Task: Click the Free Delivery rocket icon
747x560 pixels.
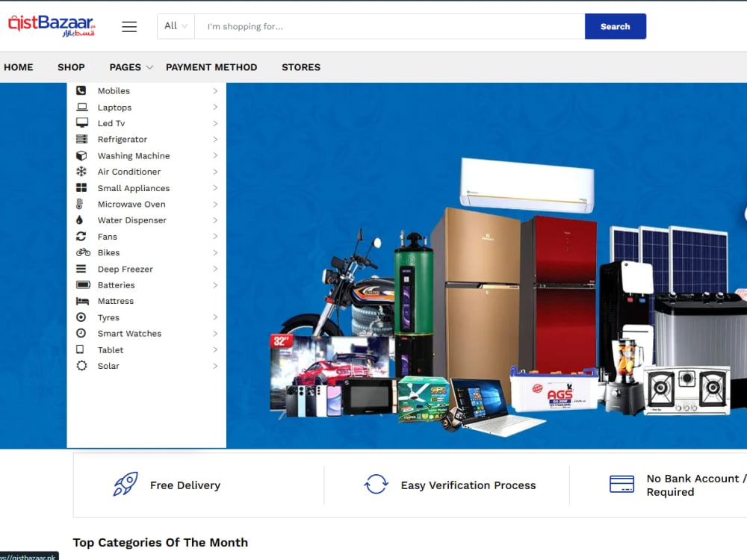Action: pos(125,484)
